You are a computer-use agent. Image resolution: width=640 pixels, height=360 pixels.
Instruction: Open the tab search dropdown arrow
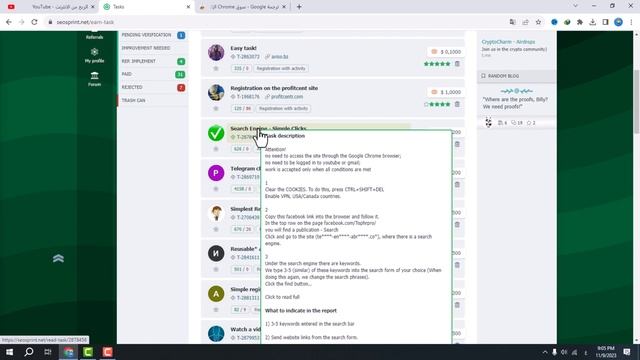coord(576,6)
